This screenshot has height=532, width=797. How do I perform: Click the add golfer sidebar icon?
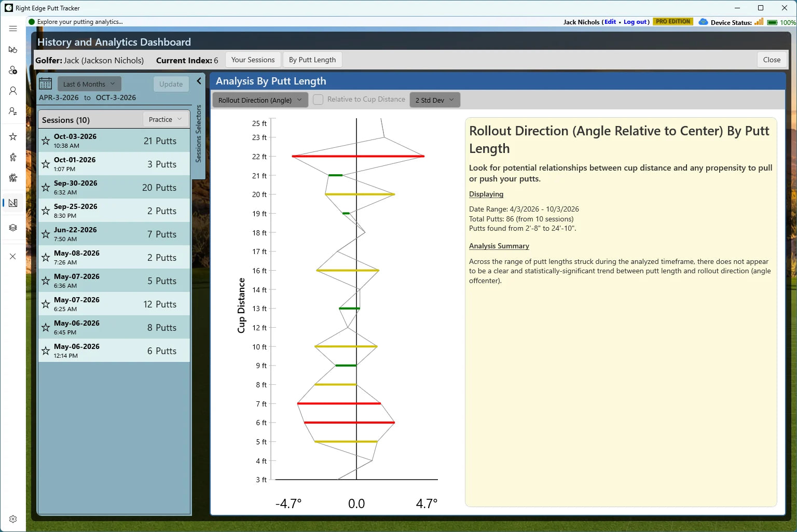coord(13,70)
